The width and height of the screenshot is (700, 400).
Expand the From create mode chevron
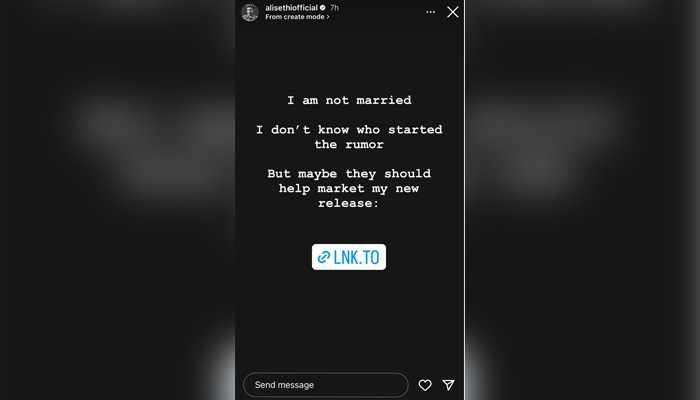point(328,17)
